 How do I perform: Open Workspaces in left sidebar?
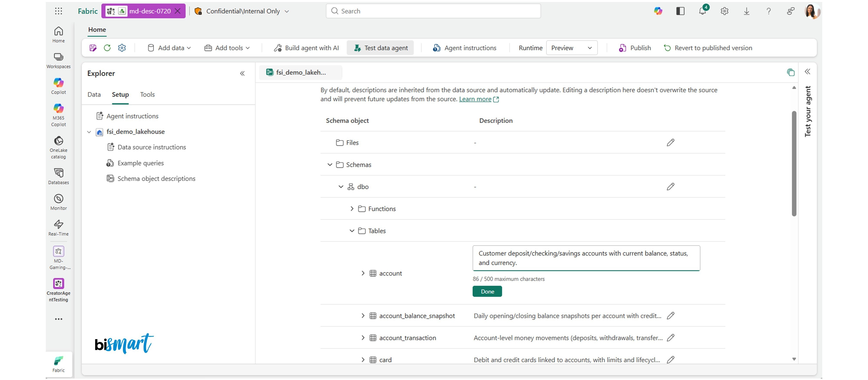(x=58, y=61)
